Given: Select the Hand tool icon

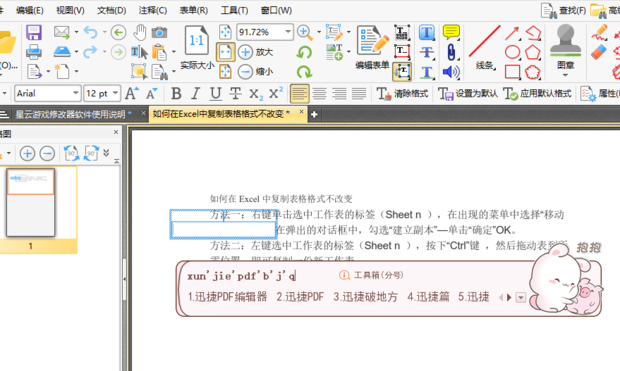Looking at the screenshot, I should pyautogui.click(x=140, y=32).
